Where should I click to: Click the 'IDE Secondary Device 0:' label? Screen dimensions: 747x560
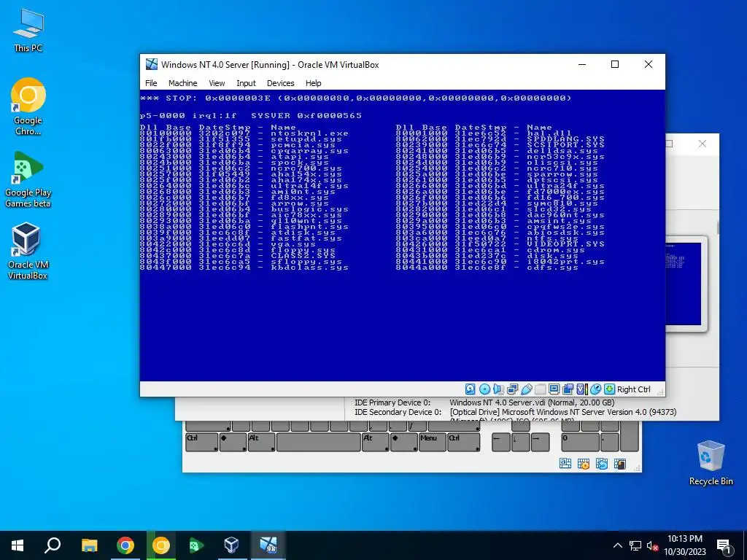pyautogui.click(x=398, y=412)
